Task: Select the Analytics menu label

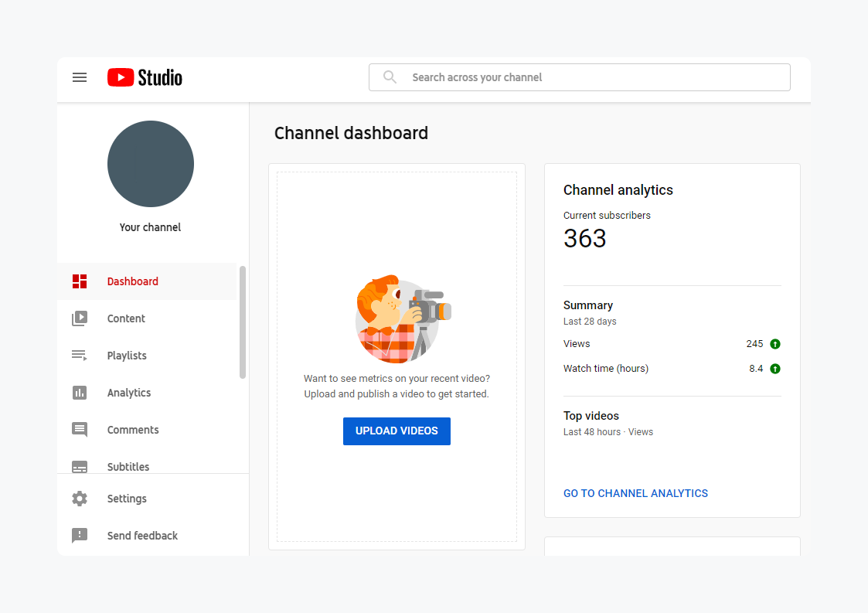Action: (x=129, y=393)
